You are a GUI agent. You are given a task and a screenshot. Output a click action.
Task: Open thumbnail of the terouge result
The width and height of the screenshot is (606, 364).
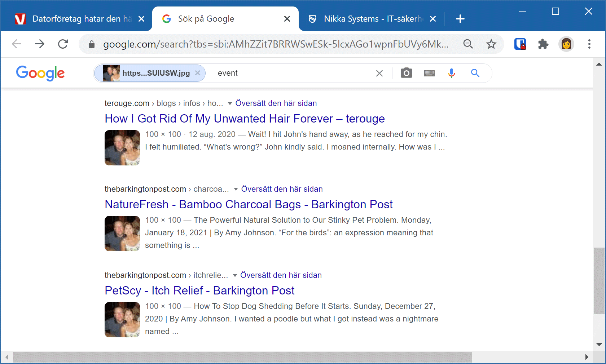click(x=122, y=148)
